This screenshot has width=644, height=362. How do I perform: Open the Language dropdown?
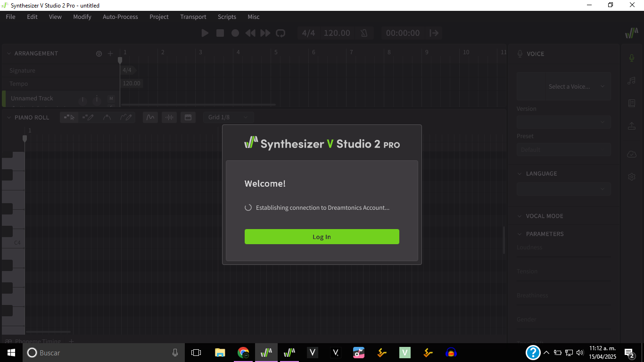tap(564, 189)
